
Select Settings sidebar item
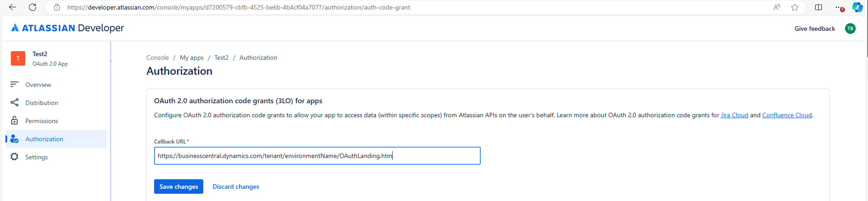coord(36,157)
